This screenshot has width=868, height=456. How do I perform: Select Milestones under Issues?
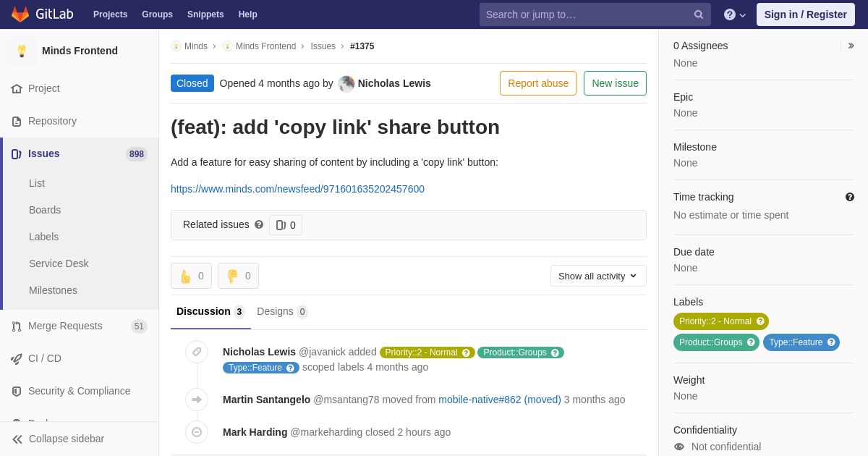[x=53, y=290]
